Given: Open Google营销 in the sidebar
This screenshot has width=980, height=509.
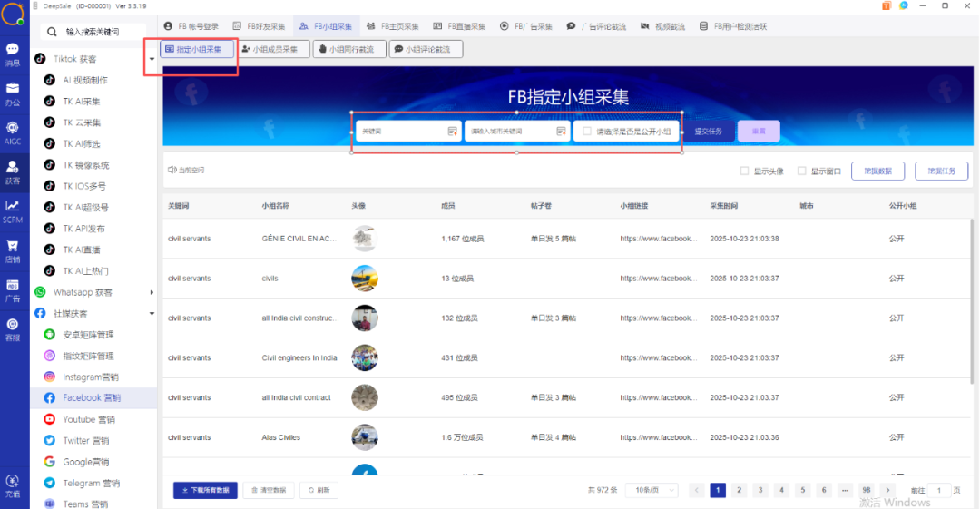Looking at the screenshot, I should (x=85, y=462).
